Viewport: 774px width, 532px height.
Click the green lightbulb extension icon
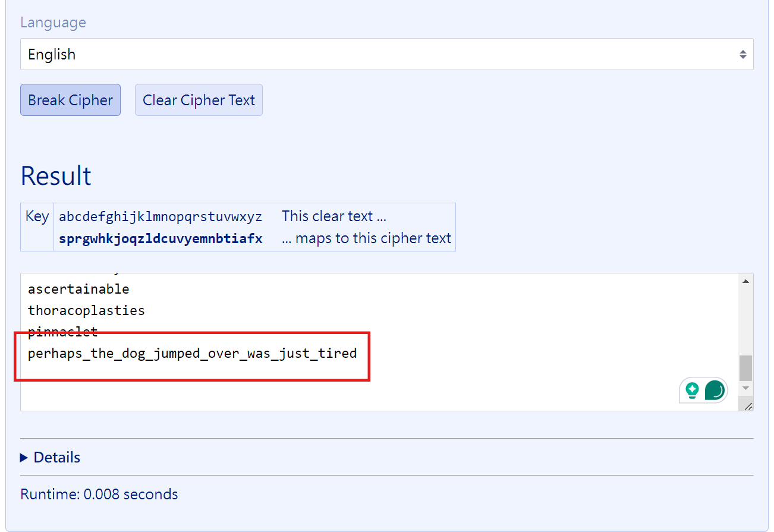coord(692,390)
